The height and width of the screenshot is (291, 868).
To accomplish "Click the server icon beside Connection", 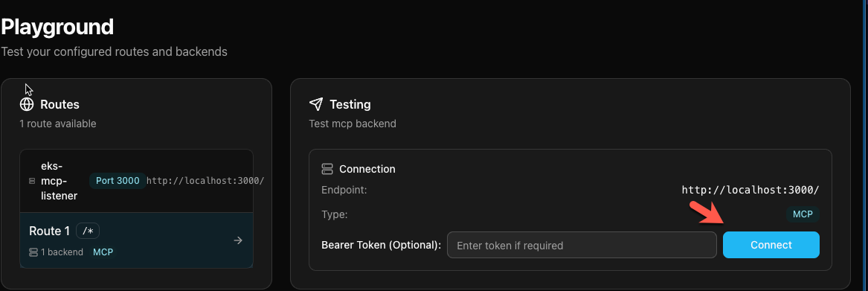I will [x=327, y=169].
